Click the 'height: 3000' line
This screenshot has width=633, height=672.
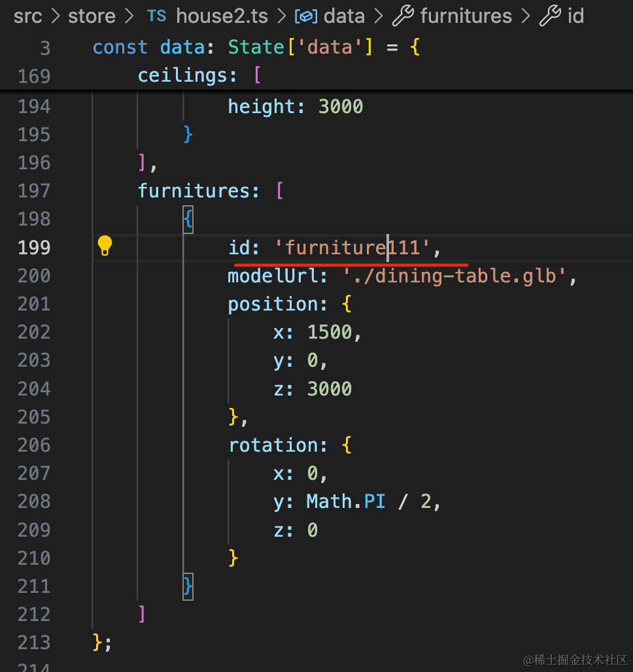[x=295, y=107]
